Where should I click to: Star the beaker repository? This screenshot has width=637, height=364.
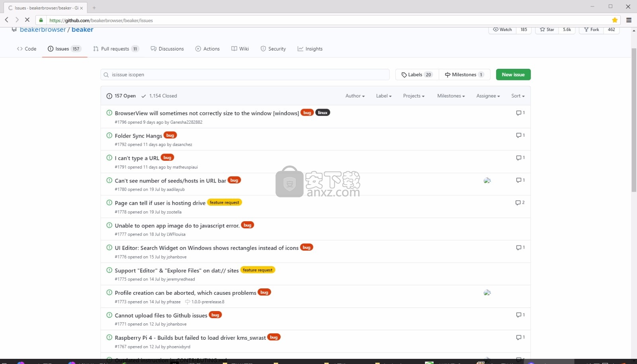[547, 30]
